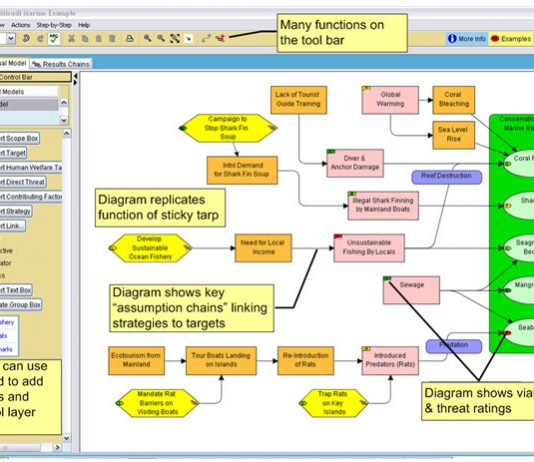Click the create results chain icon
534x462 pixels.
pos(220,38)
